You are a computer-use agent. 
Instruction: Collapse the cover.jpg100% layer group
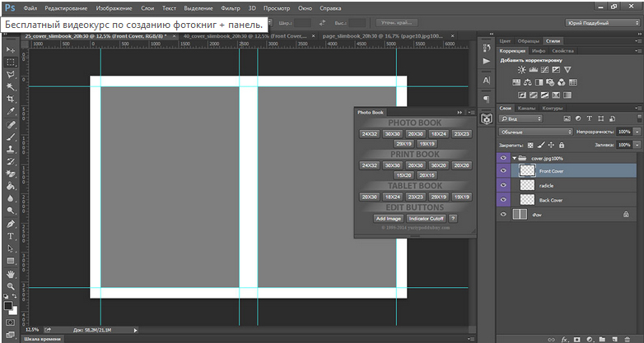coord(515,157)
